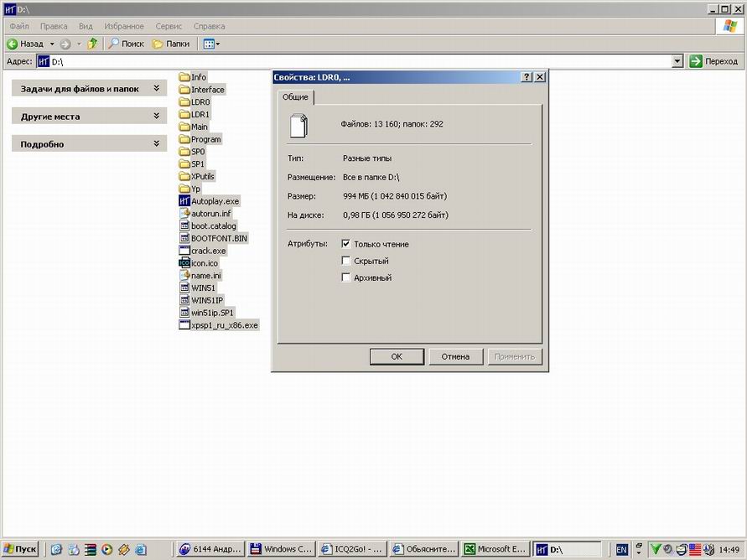
Task: Uncheck the Только чтение checkbox
Action: click(x=346, y=244)
